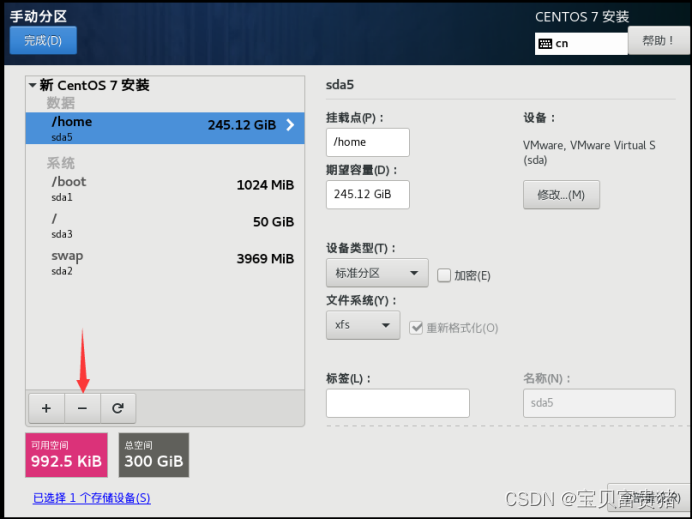Click the gray 总空间 300 GiB box
This screenshot has height=519, width=692.
click(x=154, y=455)
